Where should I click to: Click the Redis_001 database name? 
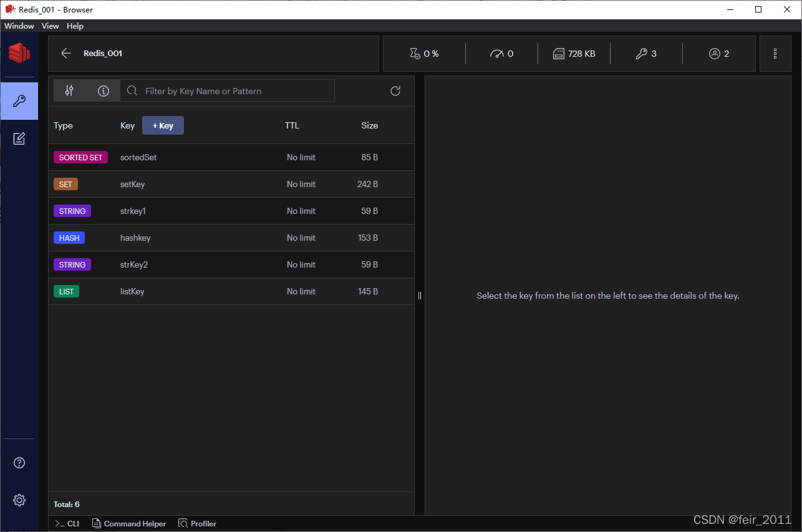click(103, 54)
